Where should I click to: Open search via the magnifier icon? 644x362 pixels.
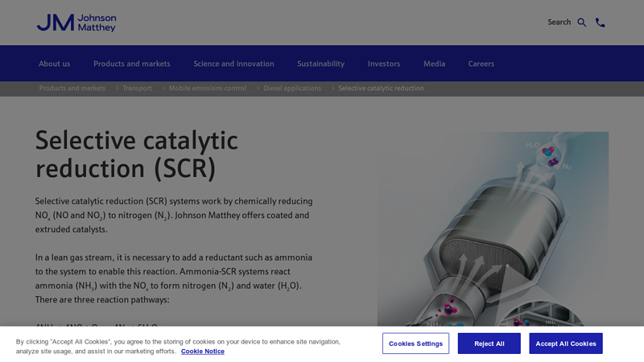pos(581,23)
